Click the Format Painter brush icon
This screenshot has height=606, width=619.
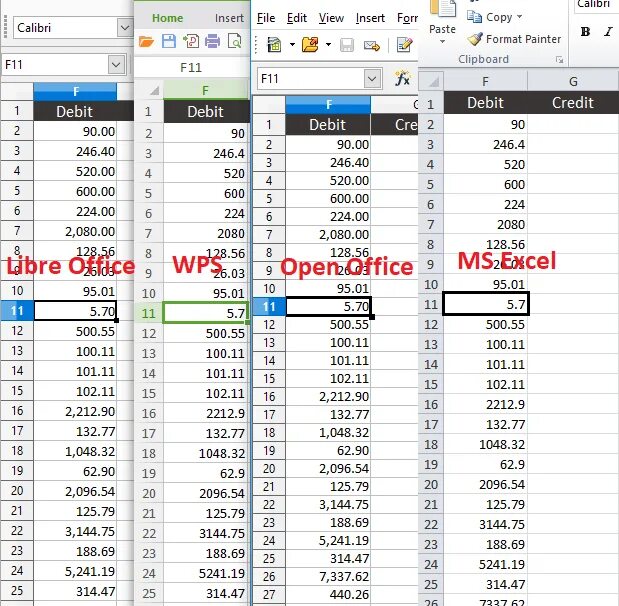click(475, 39)
